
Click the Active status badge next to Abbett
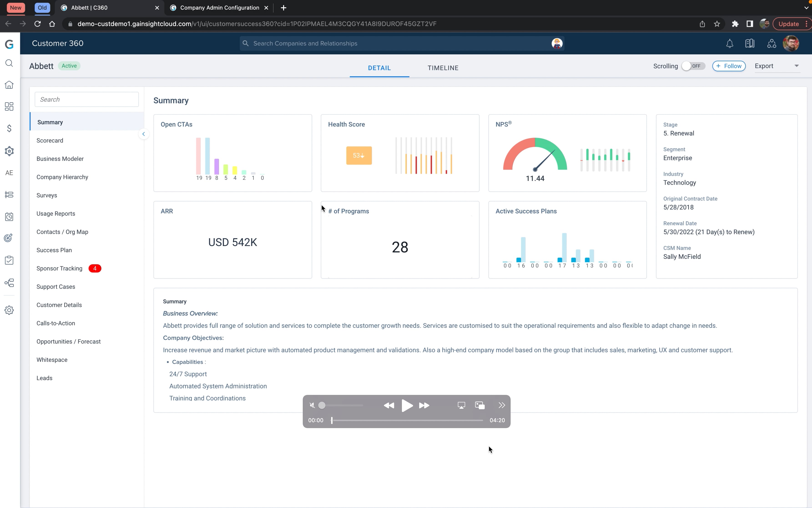pos(69,66)
